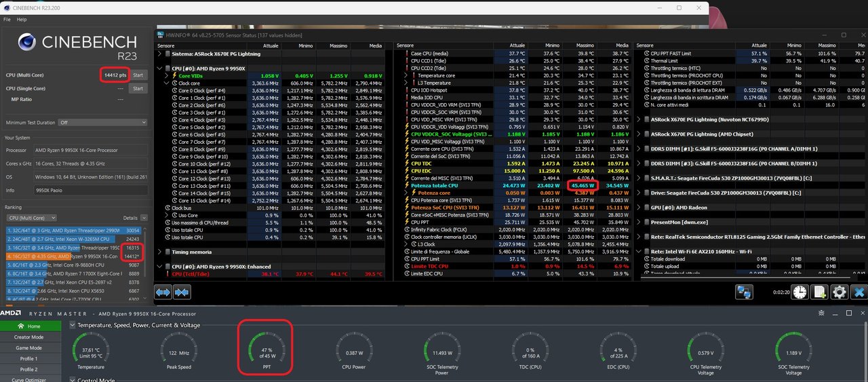Collapse CPU [#0]: AMD Ryzen 9 9950X node

pos(160,68)
